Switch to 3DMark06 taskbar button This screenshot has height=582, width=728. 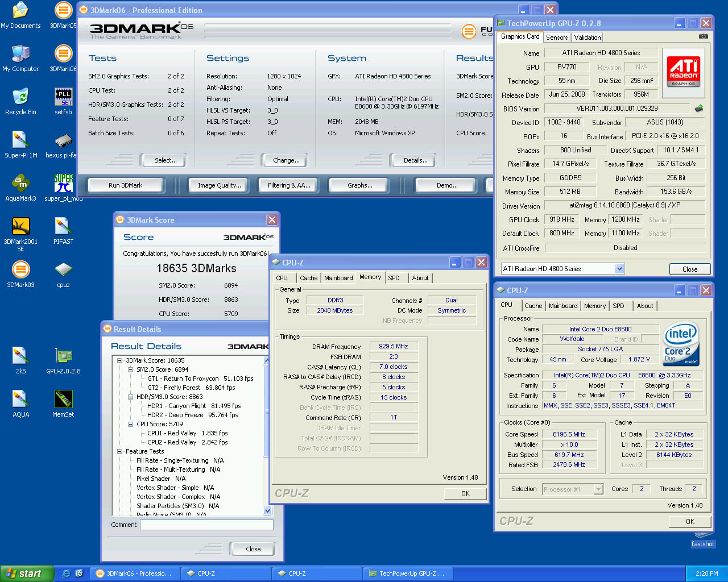point(135,573)
